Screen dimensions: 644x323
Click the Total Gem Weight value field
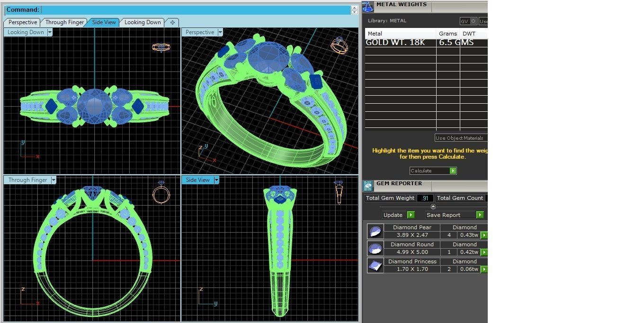point(425,198)
